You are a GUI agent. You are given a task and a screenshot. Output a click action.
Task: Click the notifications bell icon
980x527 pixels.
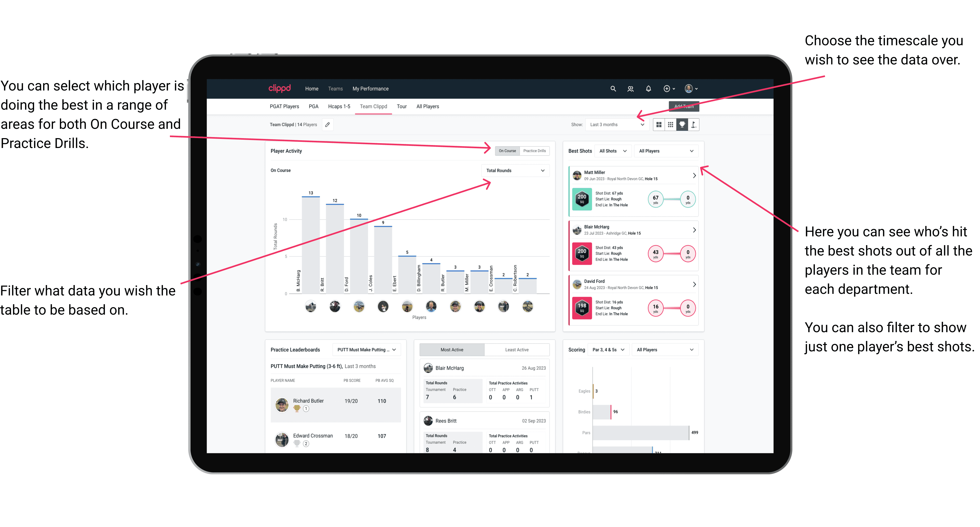649,88
